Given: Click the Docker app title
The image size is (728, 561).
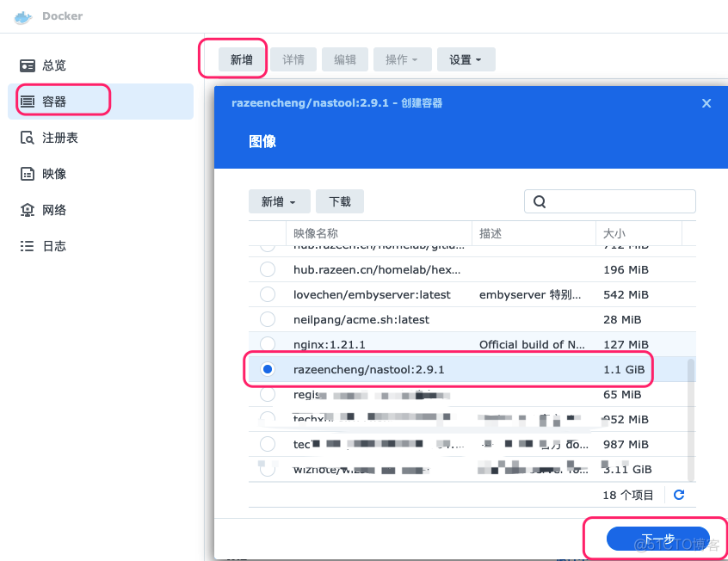Looking at the screenshot, I should [x=65, y=15].
